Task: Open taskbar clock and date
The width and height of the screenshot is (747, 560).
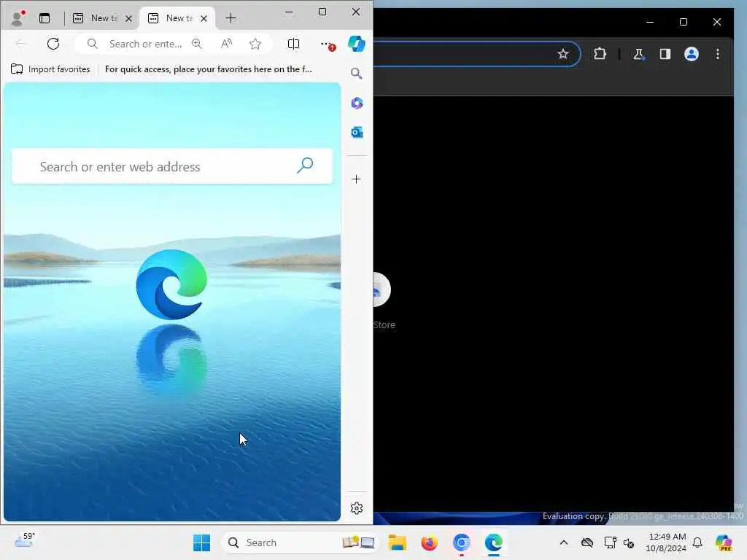Action: coord(666,542)
